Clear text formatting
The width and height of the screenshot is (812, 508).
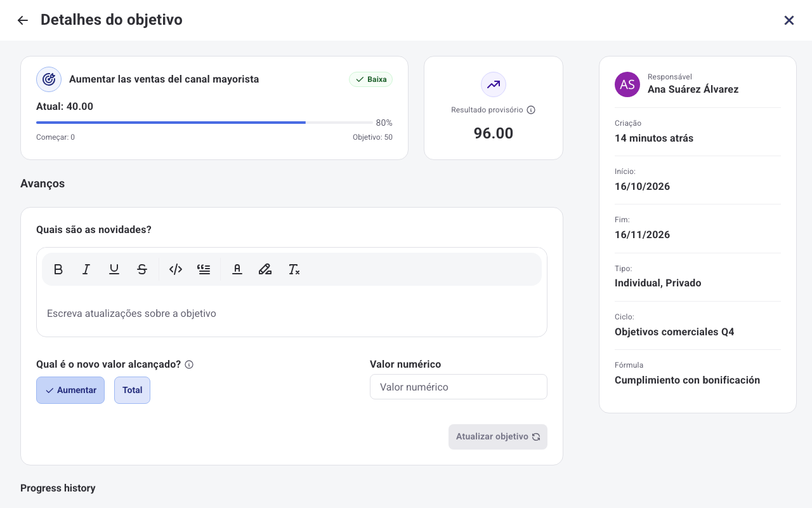click(294, 269)
